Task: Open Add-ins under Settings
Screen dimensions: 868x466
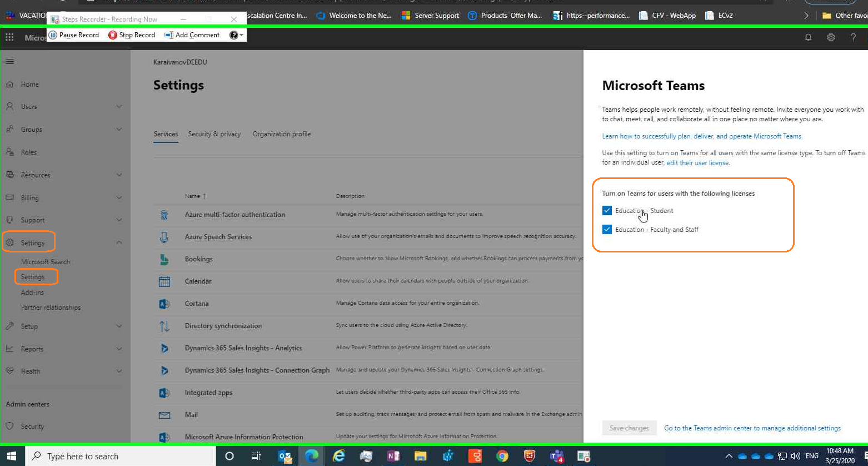Action: tap(32, 293)
